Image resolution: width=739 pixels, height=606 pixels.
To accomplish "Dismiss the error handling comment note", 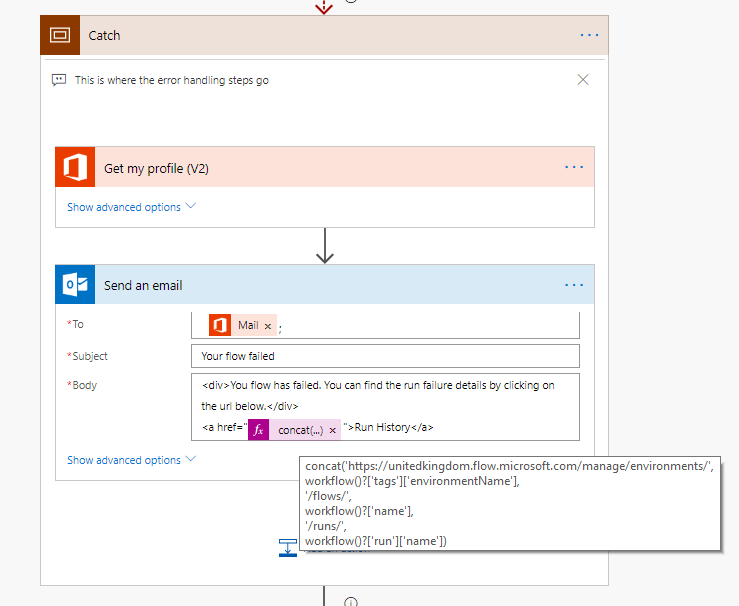I will tap(583, 80).
